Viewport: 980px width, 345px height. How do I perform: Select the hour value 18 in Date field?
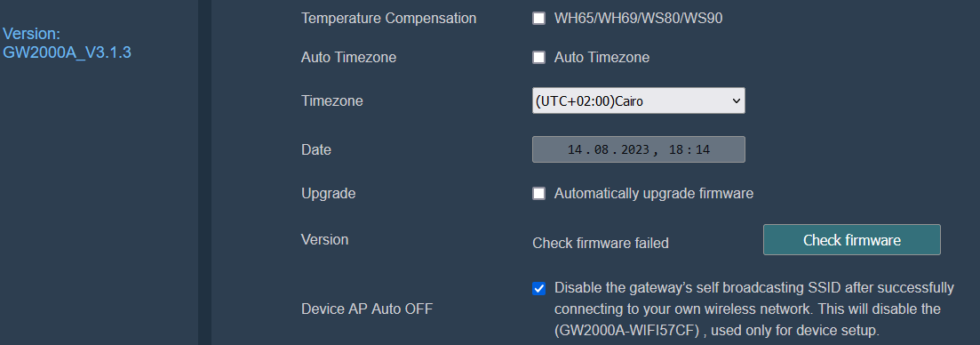coord(675,150)
